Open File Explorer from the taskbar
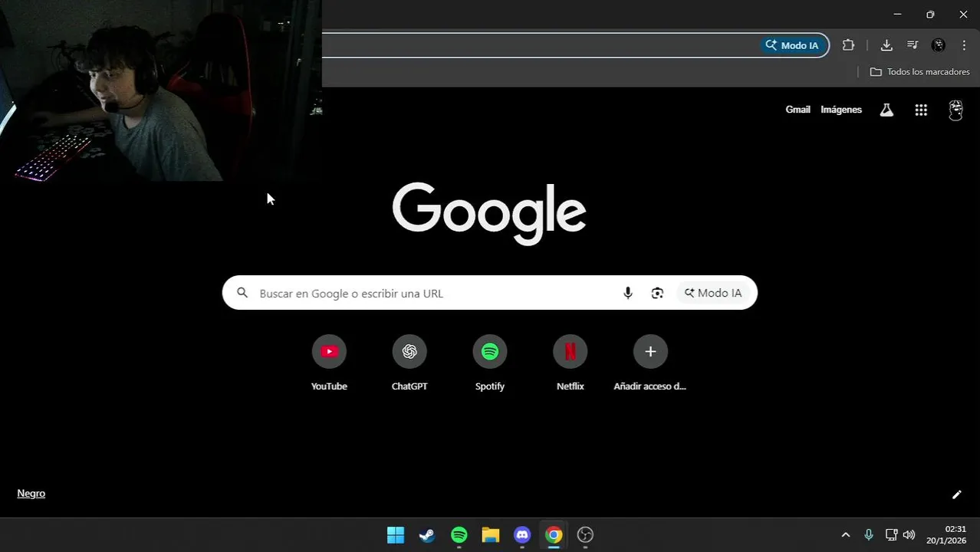 click(491, 535)
